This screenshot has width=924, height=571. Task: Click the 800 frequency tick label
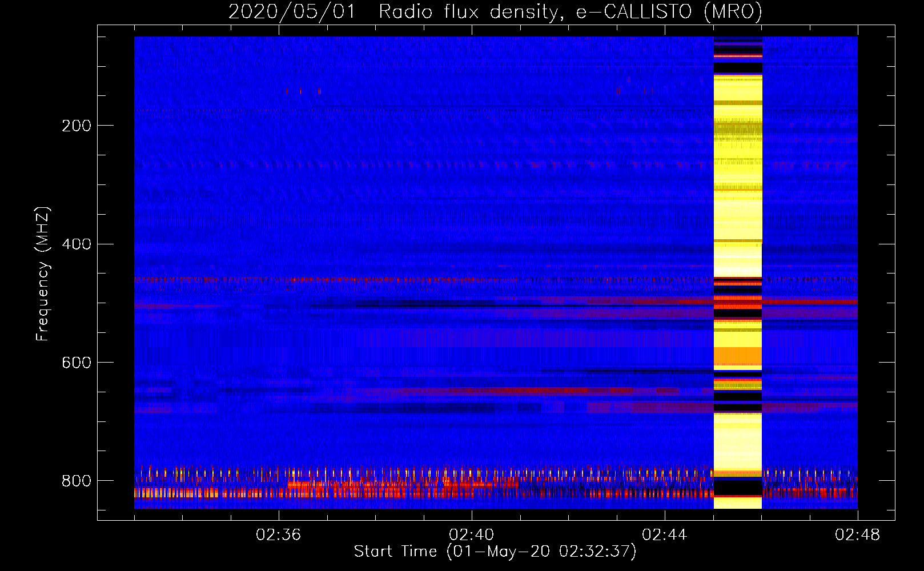pos(77,481)
